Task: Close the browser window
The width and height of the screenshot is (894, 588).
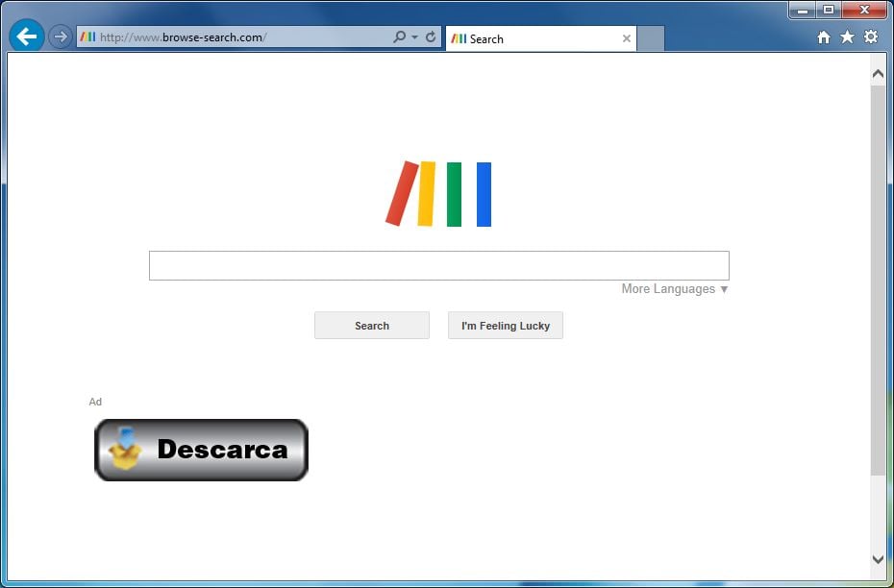Action: click(x=864, y=10)
